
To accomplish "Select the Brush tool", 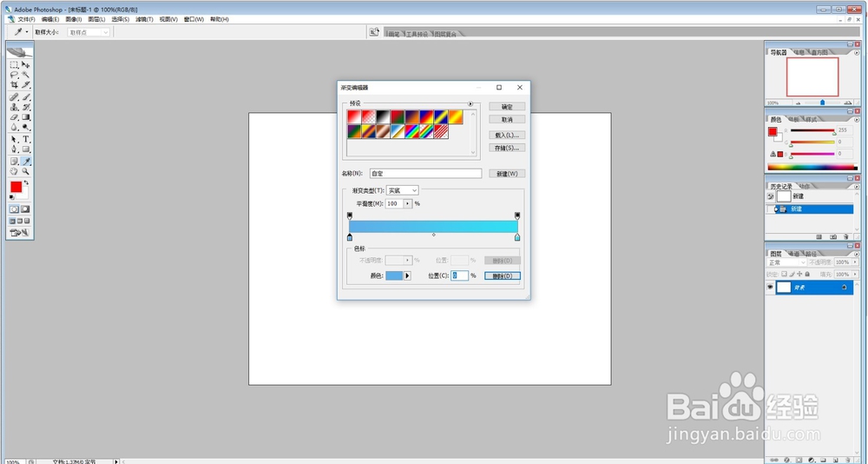I will (25, 97).
